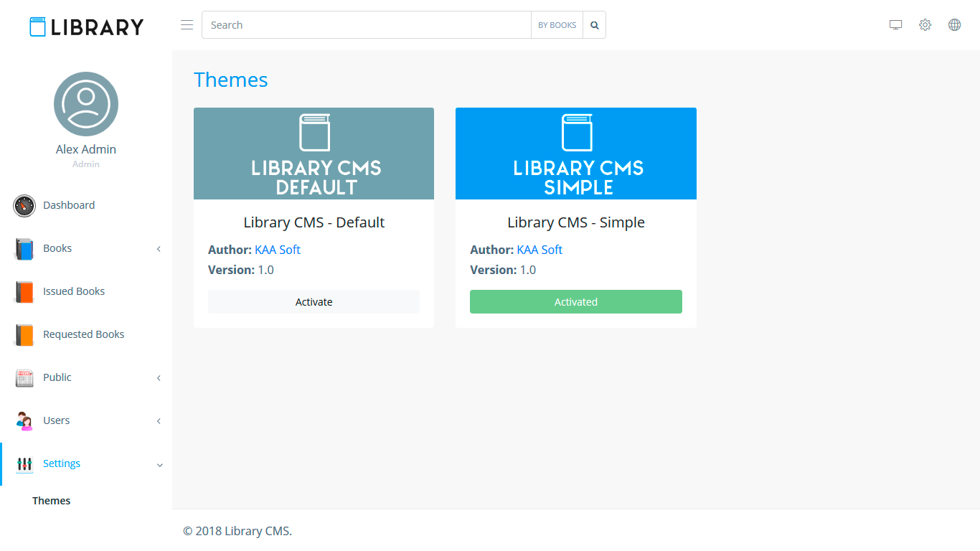The image size is (980, 551).
Task: Collapse the Settings menu chevron
Action: pyautogui.click(x=159, y=465)
